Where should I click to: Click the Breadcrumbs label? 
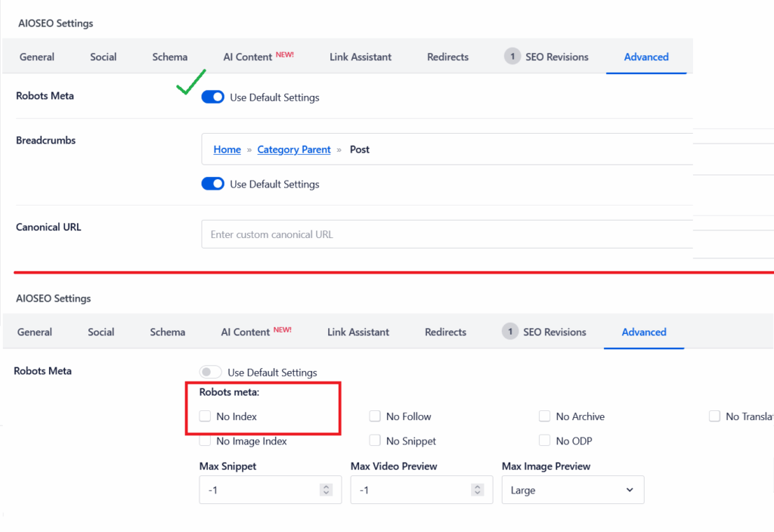pos(46,140)
